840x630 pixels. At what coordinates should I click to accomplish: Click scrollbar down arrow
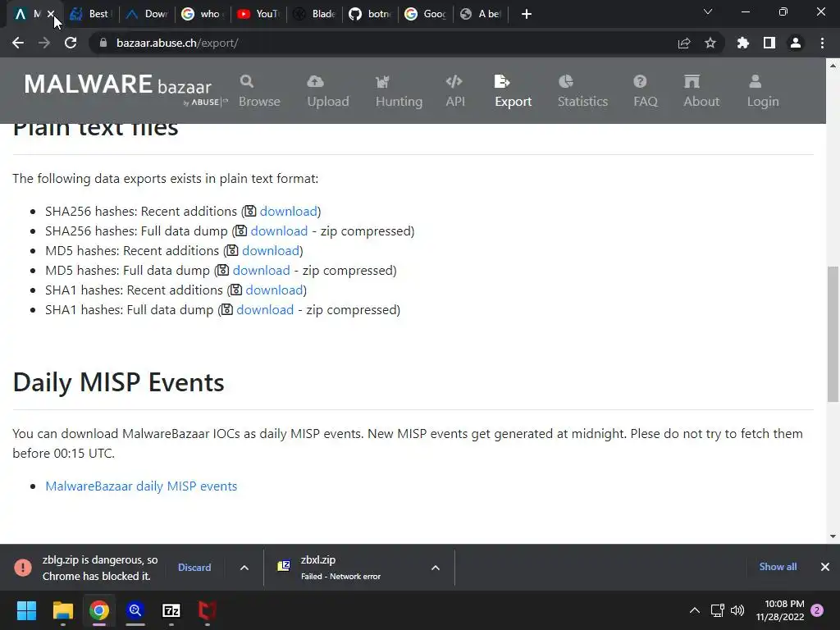point(833,536)
